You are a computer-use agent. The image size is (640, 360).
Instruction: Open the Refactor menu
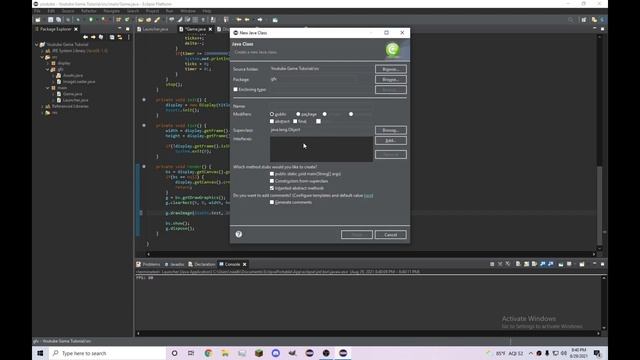(x=89, y=11)
